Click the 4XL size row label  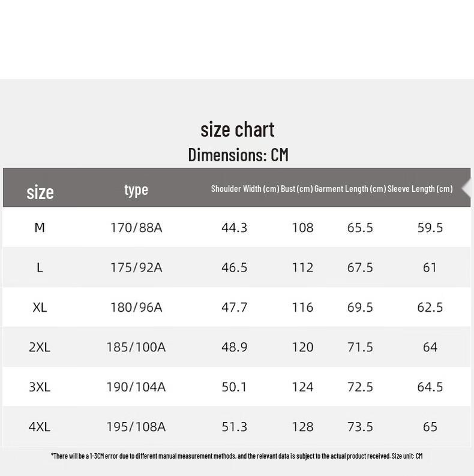tap(40, 426)
